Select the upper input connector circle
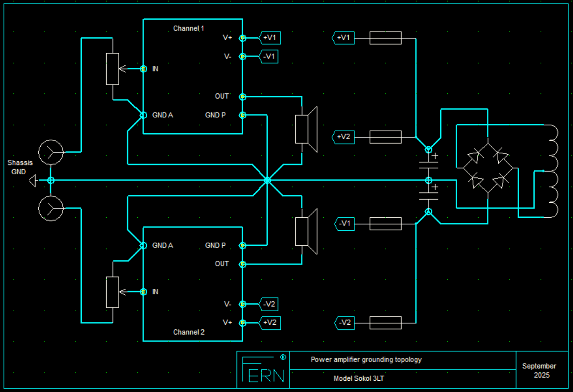Screen dimensions: 573x392 pyautogui.click(x=50, y=152)
